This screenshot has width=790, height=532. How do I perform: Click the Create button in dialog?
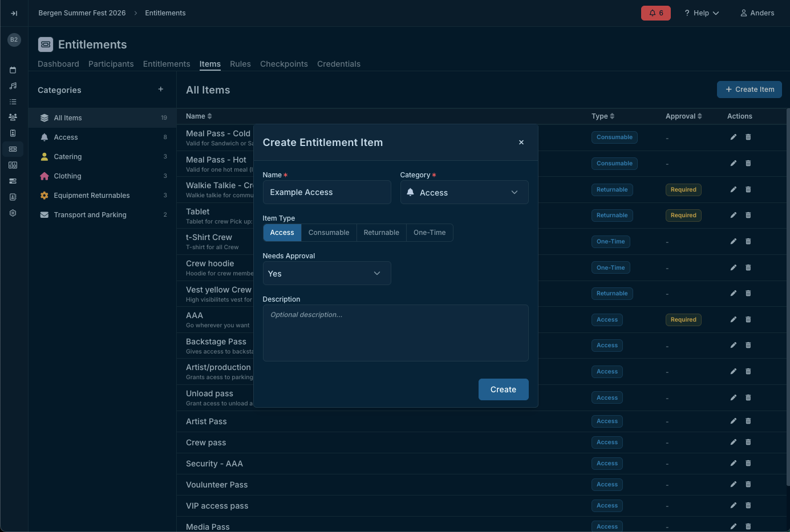coord(503,389)
